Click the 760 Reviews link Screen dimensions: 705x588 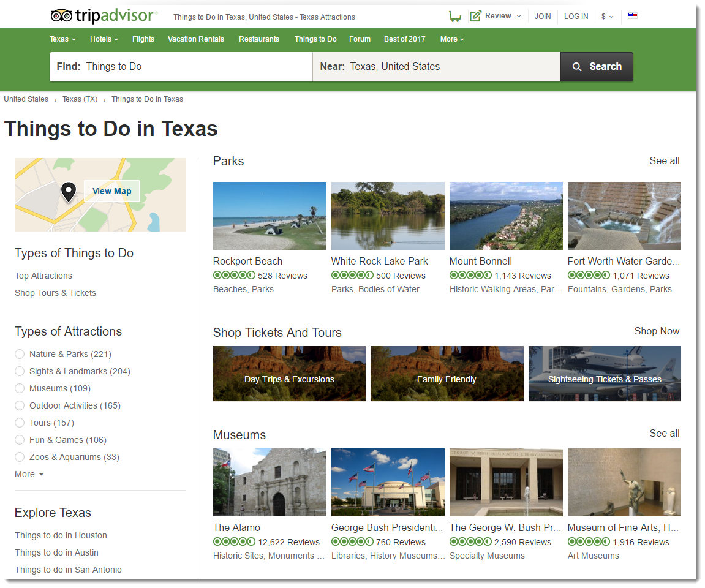[x=401, y=542]
